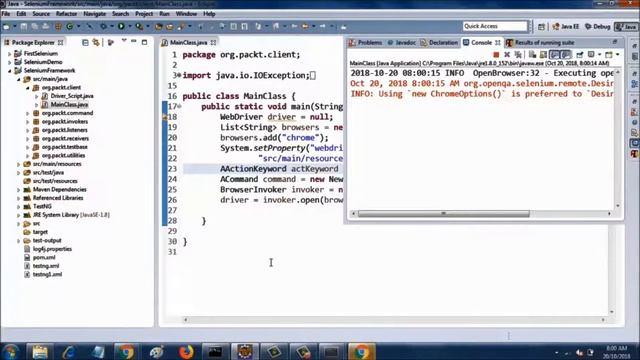Click the green New Java Class icon

70,27
